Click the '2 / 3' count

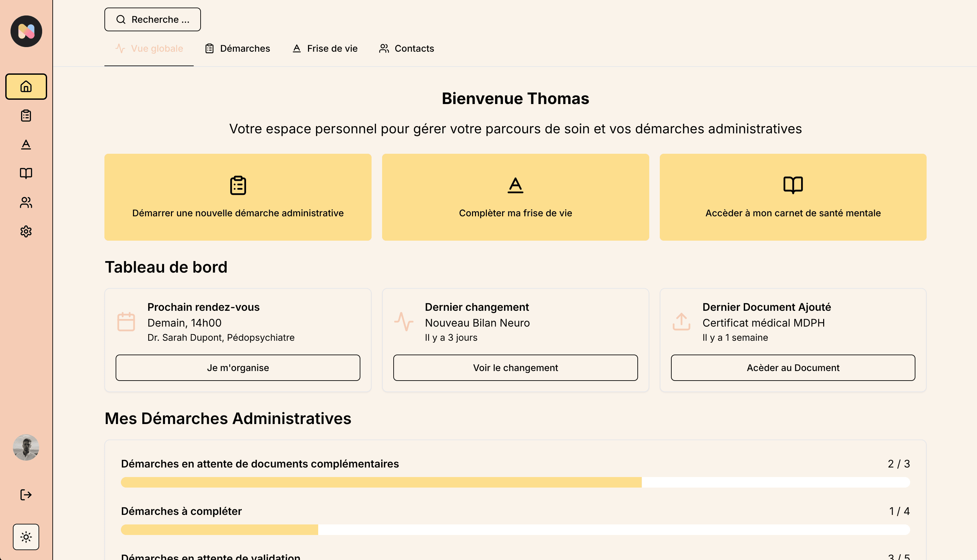[x=899, y=464]
